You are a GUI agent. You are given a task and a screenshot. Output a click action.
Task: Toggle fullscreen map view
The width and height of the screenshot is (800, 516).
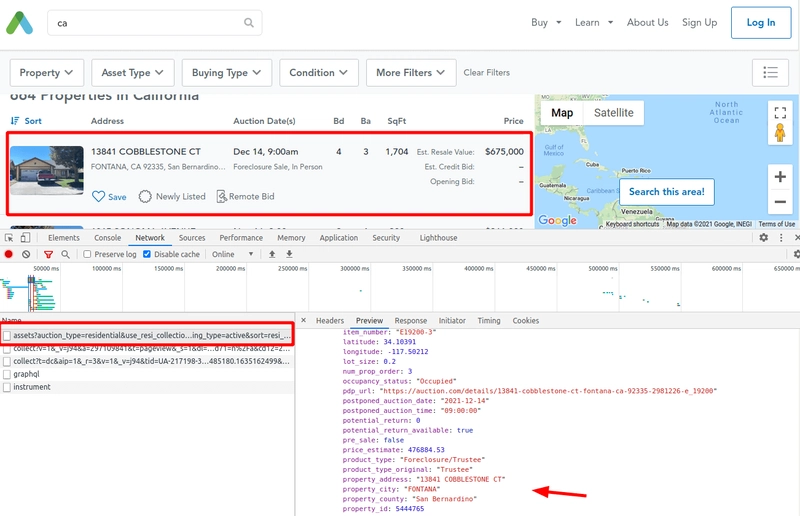(780, 112)
